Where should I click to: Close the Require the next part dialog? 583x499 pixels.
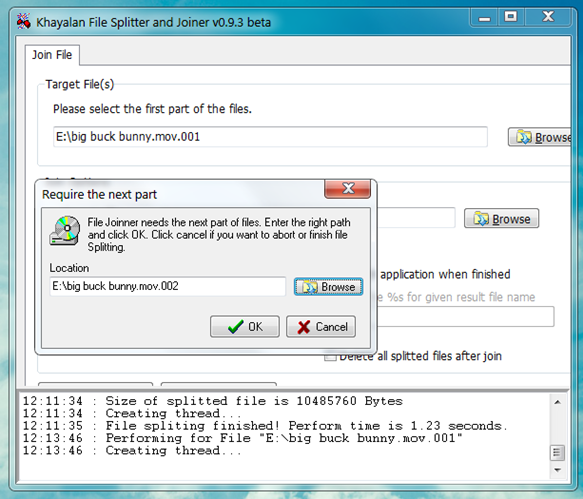pyautogui.click(x=347, y=189)
